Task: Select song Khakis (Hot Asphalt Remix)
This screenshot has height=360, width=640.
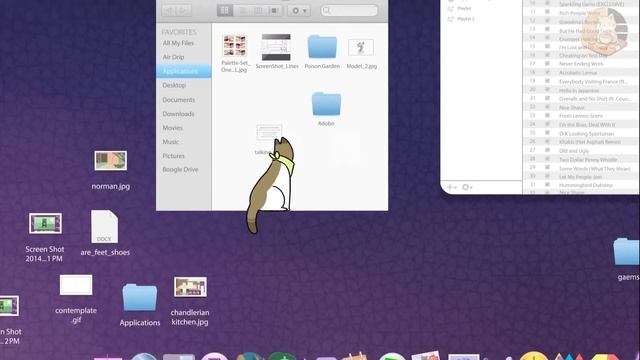Action: point(590,142)
